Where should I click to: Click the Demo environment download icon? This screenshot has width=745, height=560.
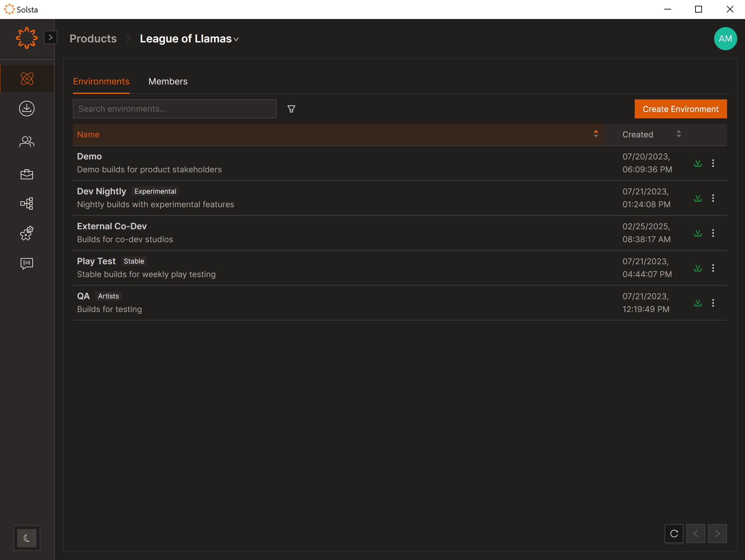pyautogui.click(x=698, y=163)
